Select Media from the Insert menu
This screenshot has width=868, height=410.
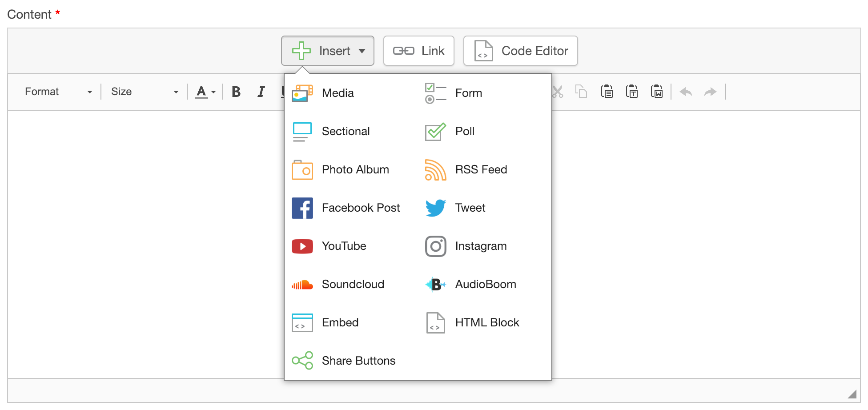[338, 93]
